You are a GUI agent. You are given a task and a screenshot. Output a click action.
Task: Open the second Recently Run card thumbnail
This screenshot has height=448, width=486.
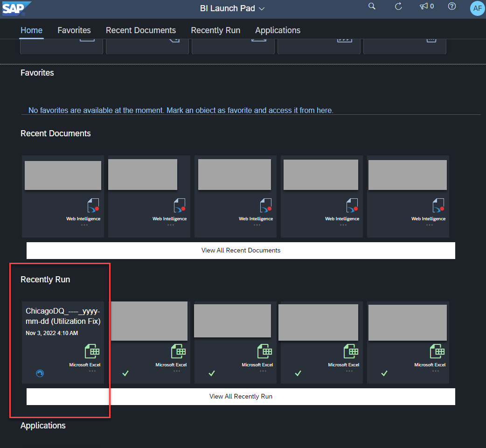click(x=149, y=321)
